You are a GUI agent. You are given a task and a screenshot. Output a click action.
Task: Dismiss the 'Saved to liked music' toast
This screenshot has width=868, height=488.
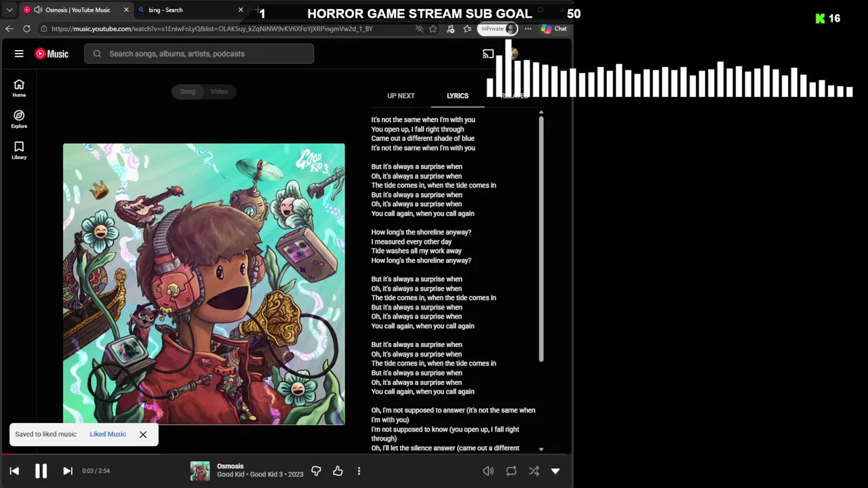tap(143, 434)
